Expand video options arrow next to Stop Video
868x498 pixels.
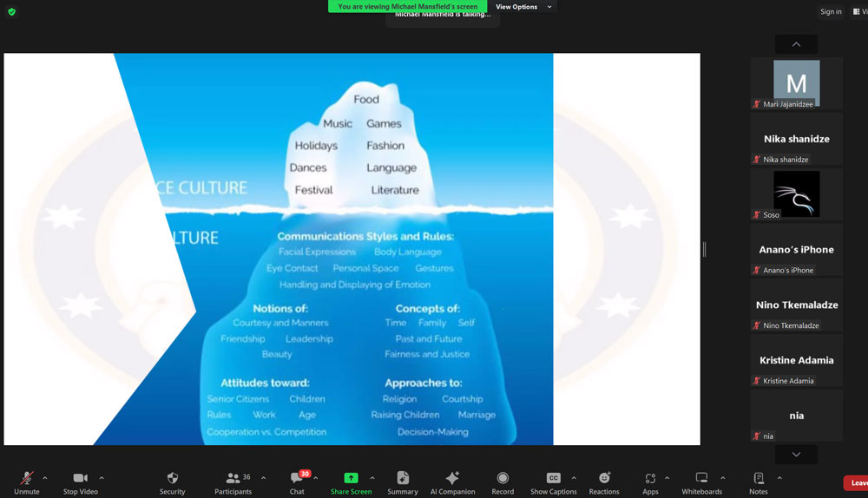point(102,477)
